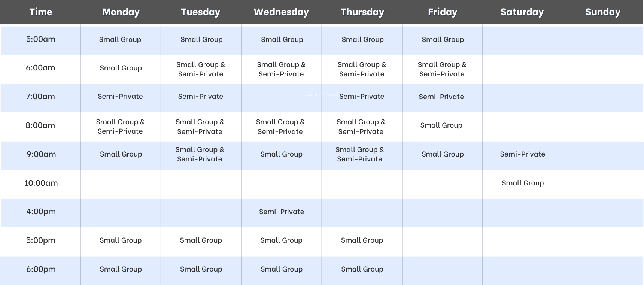
Task: Select Thursday 6:00pm Small Group session
Action: pos(362,269)
